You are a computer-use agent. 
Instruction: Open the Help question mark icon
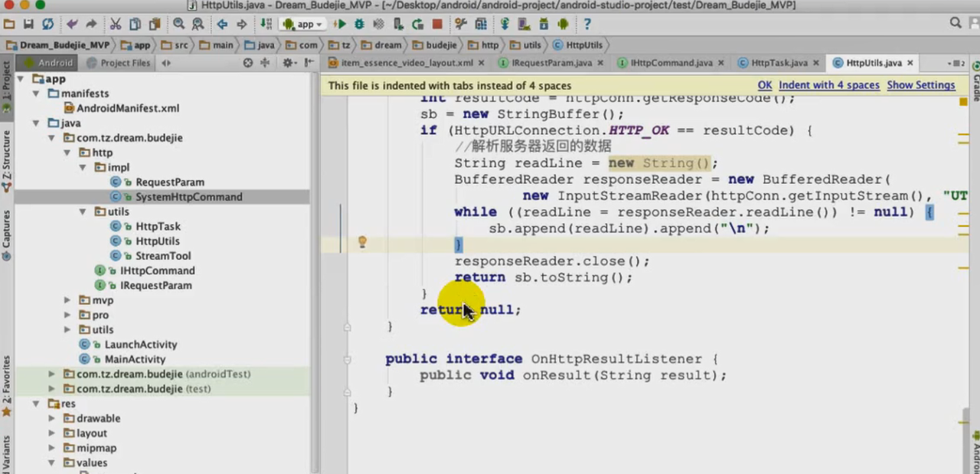coord(587,25)
